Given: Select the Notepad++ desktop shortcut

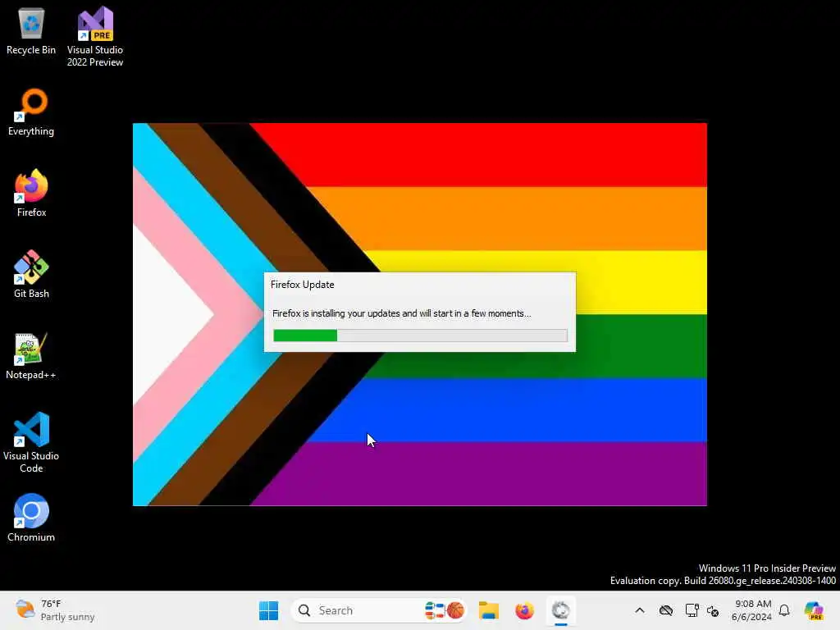Looking at the screenshot, I should tap(31, 356).
